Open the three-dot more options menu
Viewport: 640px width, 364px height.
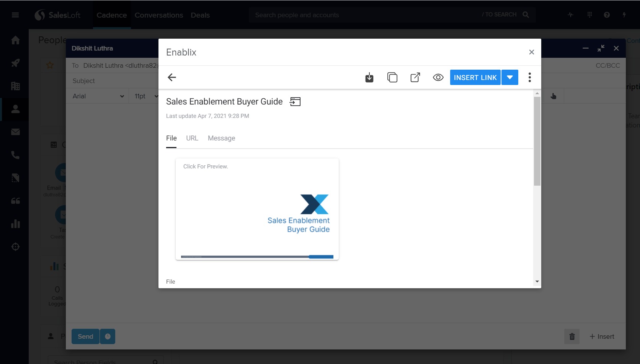[x=529, y=78]
